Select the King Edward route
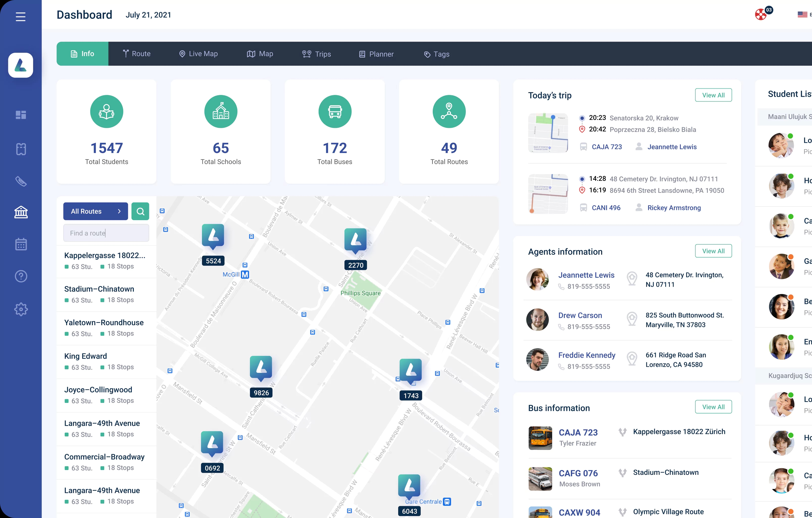 [x=107, y=361]
